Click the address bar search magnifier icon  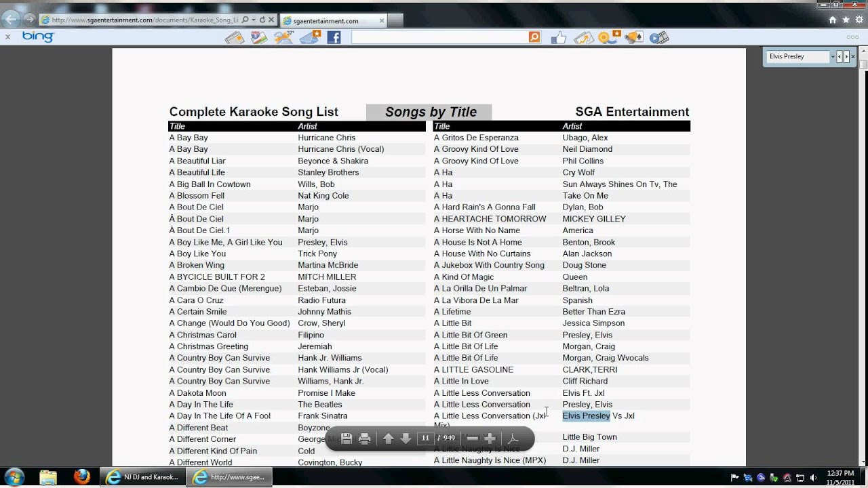(x=245, y=20)
